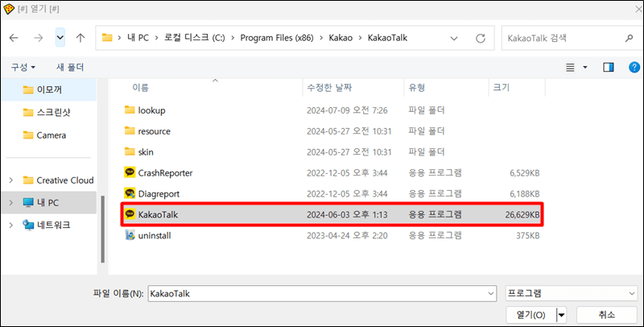Click the navigation pane scrollbar
Screen dimensions: 644x327
click(x=102, y=230)
